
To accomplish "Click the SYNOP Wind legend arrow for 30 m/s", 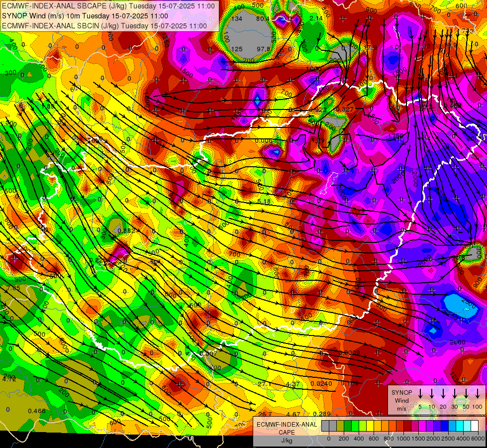I will pos(454,394).
